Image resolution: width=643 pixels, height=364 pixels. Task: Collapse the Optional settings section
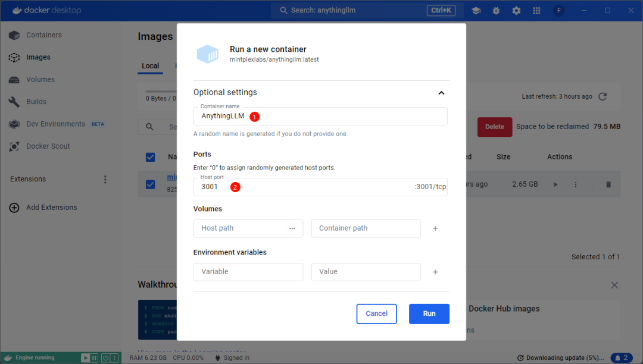tap(441, 93)
